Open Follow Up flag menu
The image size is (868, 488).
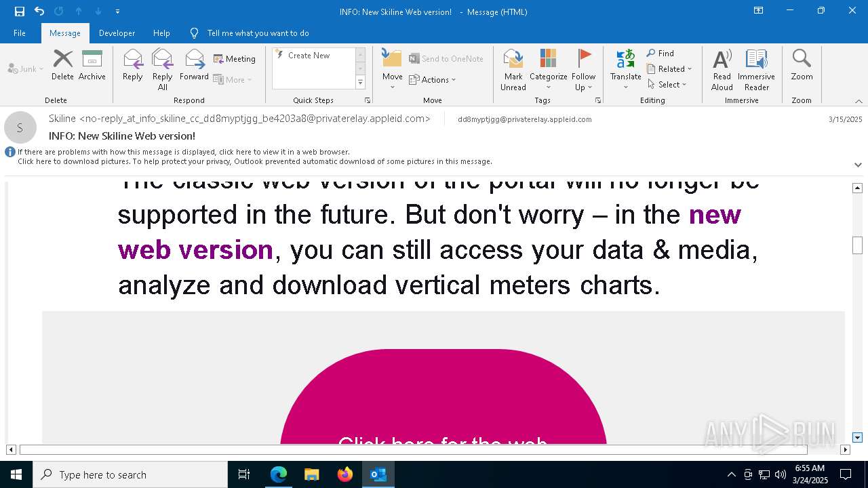click(583, 70)
